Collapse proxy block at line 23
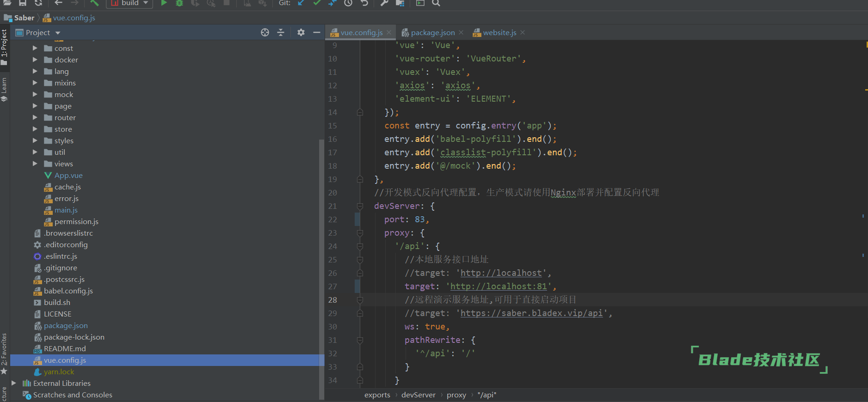Viewport: 868px width, 402px height. coord(360,233)
